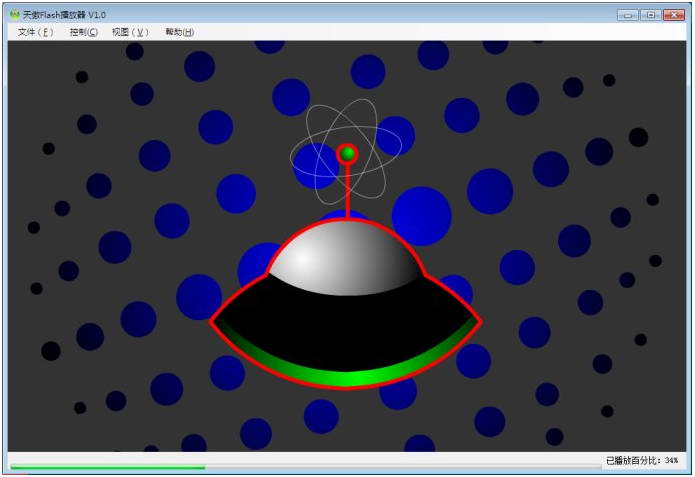Click the app icon in the title bar
This screenshot has height=477, width=695.
[15, 15]
